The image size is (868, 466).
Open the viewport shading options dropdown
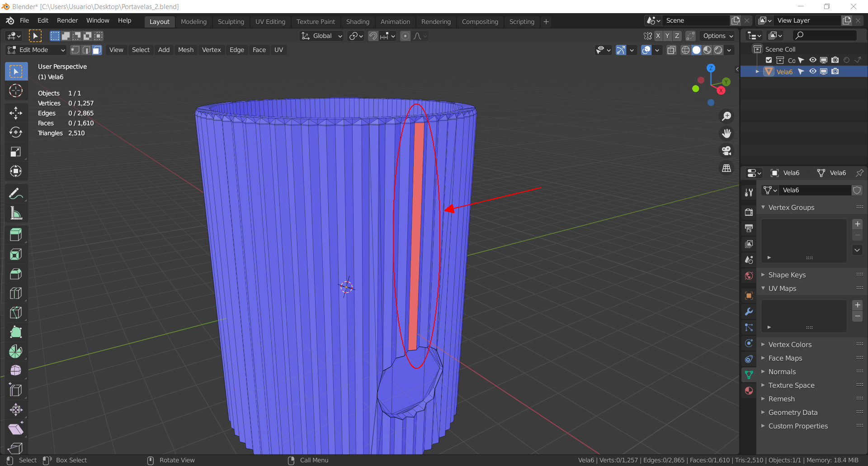pos(729,50)
